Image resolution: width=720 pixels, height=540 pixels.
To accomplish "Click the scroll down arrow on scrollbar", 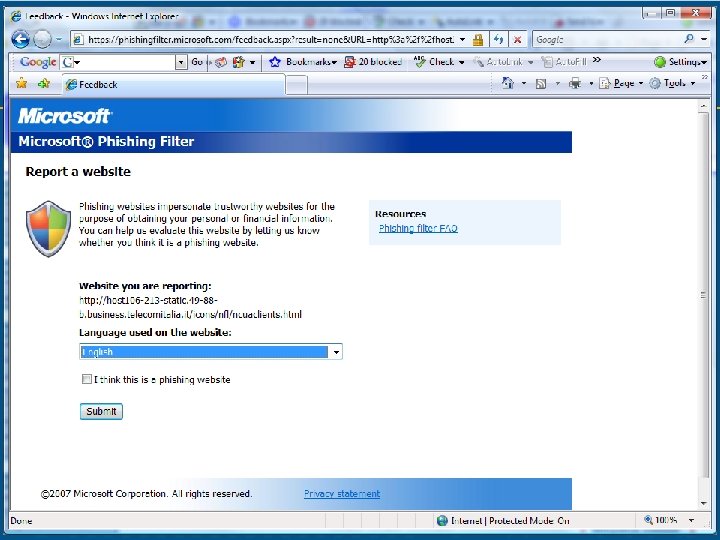I will tap(703, 504).
